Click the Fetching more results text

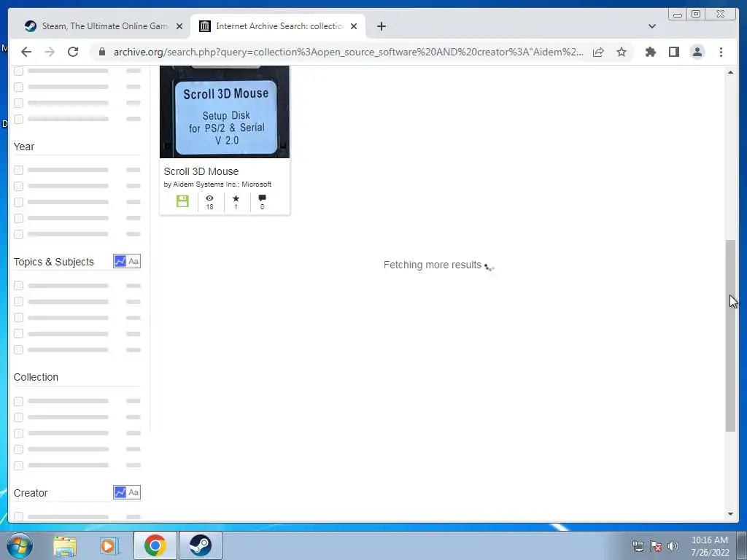pos(432,265)
